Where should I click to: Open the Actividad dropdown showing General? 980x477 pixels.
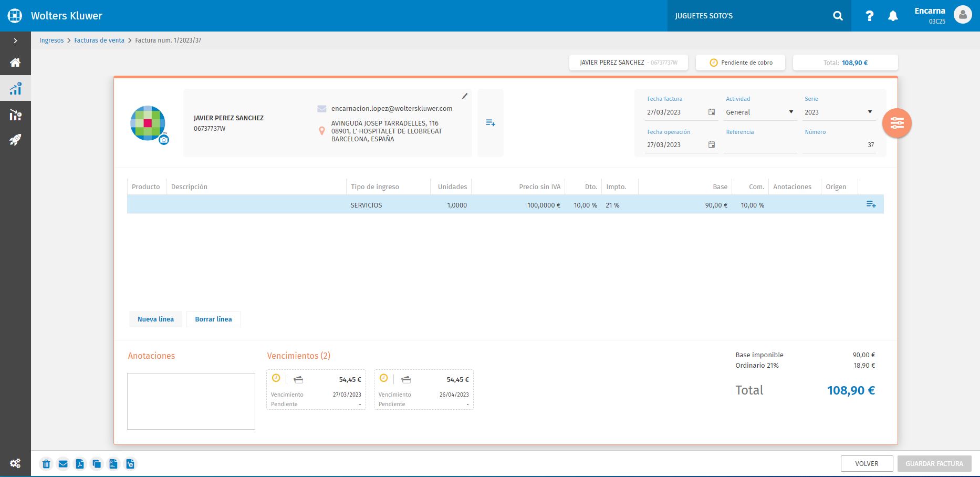coord(759,112)
